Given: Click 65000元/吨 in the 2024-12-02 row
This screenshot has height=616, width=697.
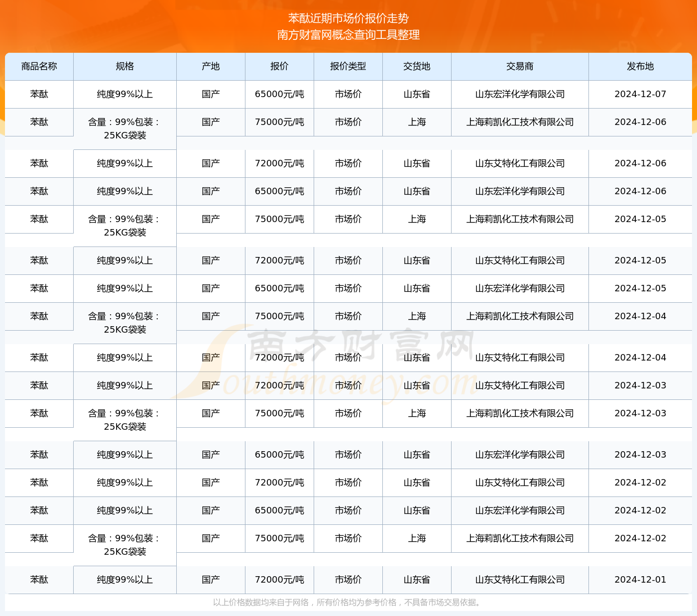Looking at the screenshot, I should (279, 510).
